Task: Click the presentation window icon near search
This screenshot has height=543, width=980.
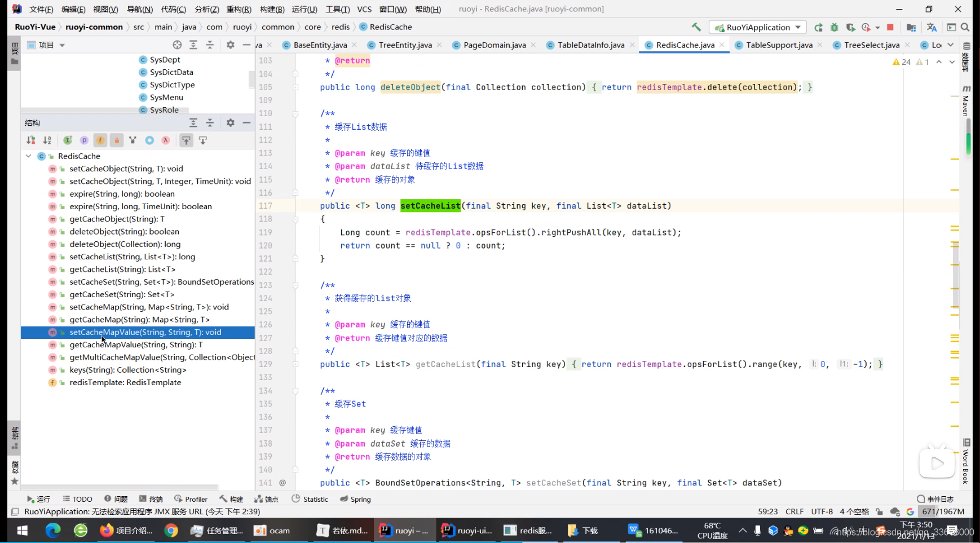Action: (x=951, y=27)
